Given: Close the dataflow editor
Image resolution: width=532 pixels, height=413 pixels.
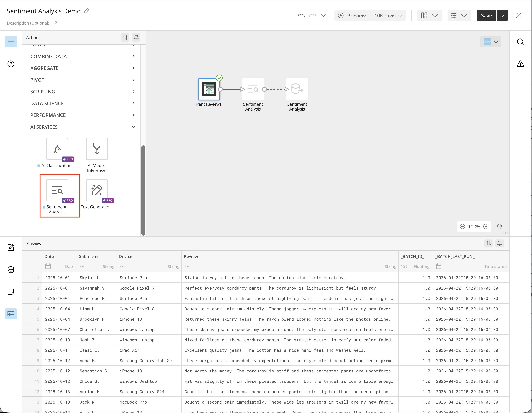Looking at the screenshot, I should pyautogui.click(x=519, y=15).
